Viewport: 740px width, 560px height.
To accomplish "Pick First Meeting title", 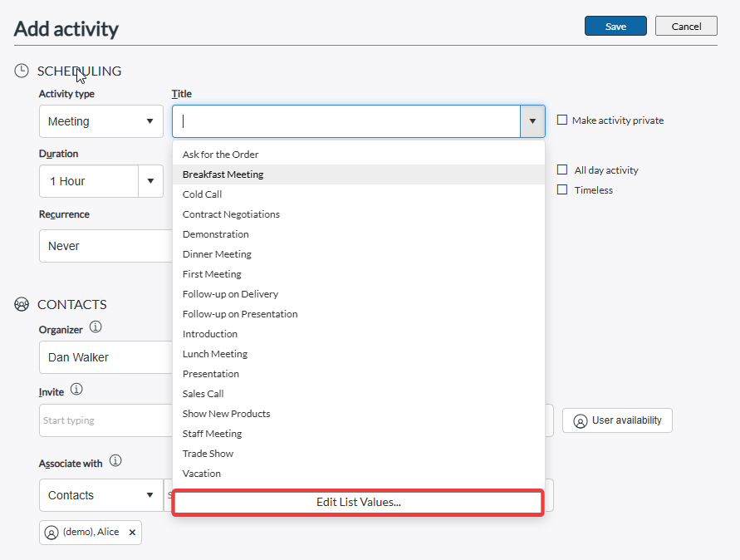I will pyautogui.click(x=359, y=274).
